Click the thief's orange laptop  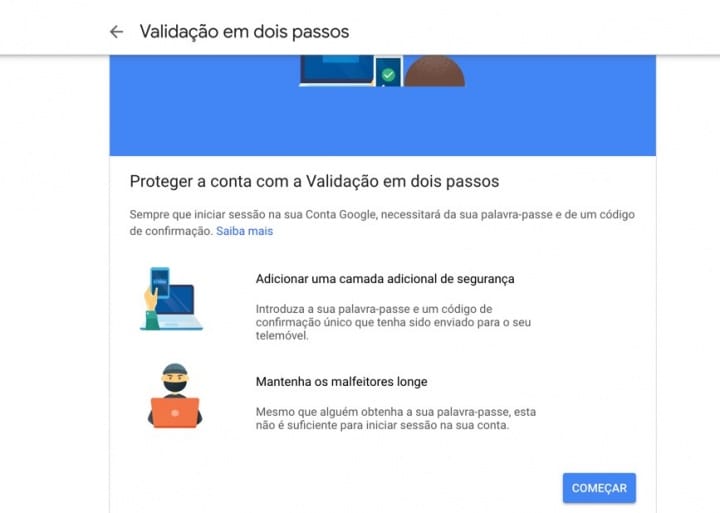[x=175, y=412]
